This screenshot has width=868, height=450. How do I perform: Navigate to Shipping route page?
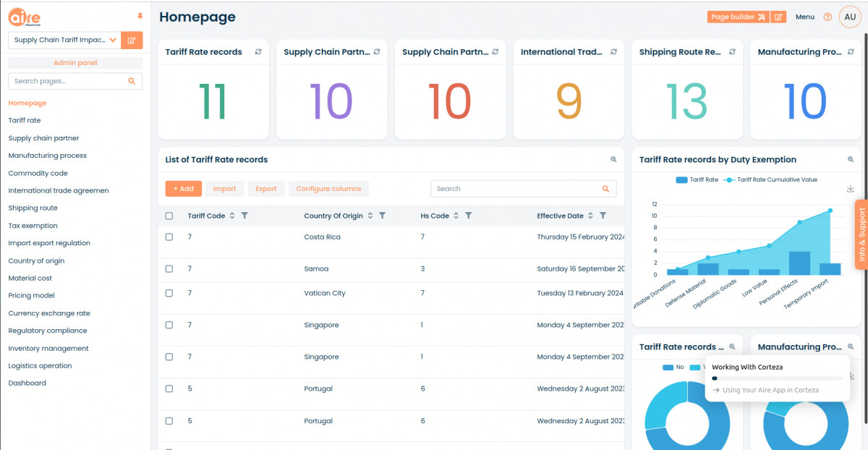tap(33, 208)
